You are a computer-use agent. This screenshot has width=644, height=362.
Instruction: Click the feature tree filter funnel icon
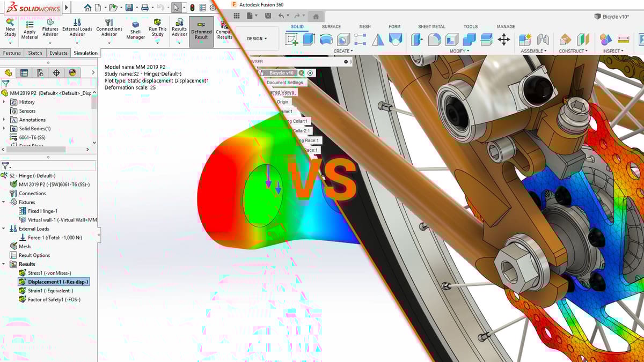click(x=5, y=83)
